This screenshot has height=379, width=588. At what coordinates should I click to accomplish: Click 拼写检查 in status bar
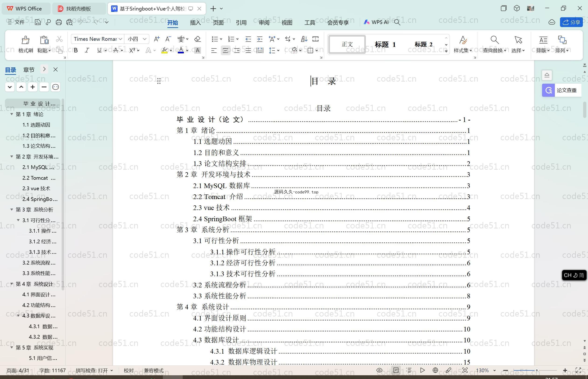(x=94, y=370)
